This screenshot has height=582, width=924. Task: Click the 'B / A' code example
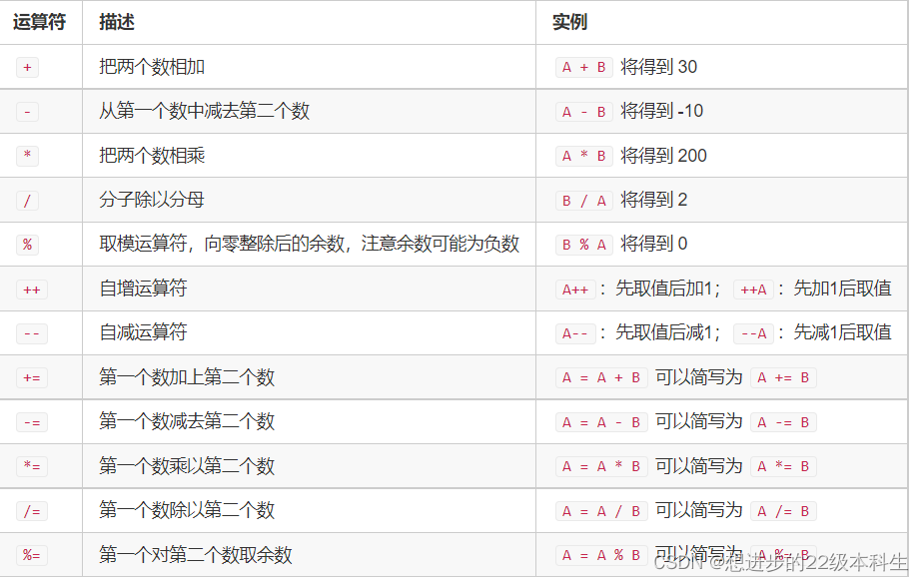(584, 201)
